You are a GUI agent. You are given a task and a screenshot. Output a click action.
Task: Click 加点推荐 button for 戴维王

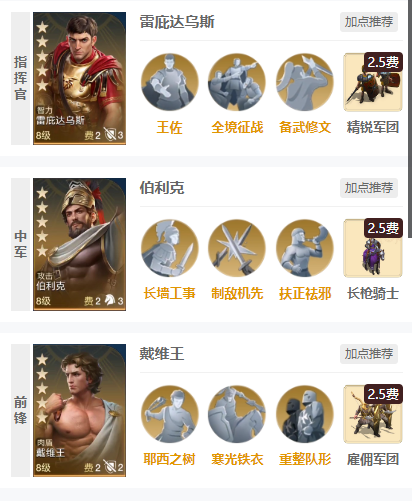click(x=369, y=354)
